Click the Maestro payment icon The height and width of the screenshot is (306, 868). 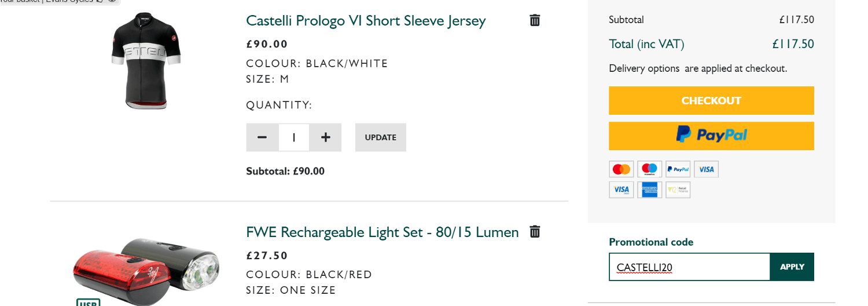coord(650,169)
